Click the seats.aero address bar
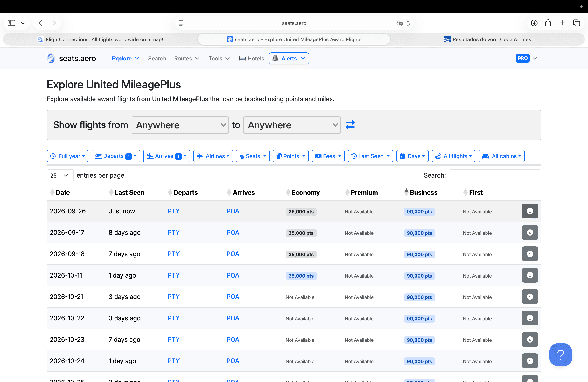 [294, 23]
